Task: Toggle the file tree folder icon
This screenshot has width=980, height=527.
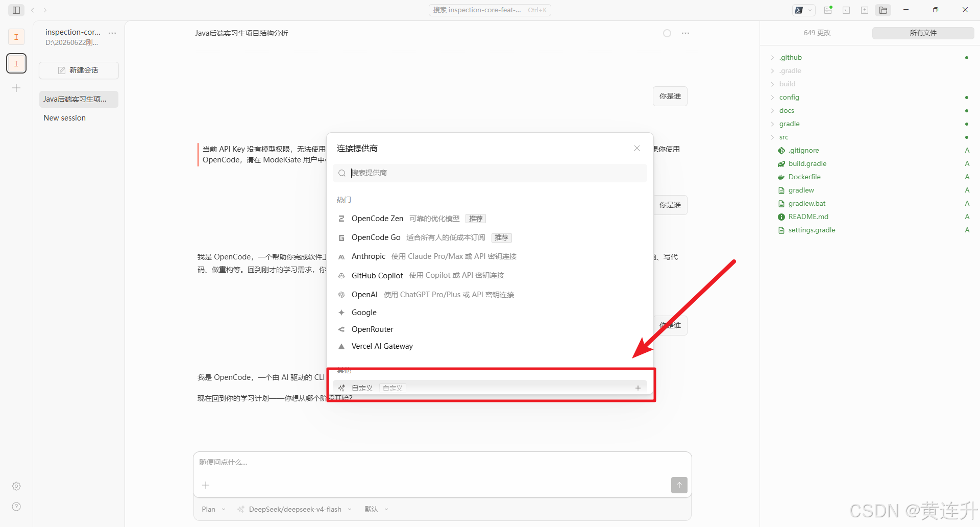Action: 883,10
